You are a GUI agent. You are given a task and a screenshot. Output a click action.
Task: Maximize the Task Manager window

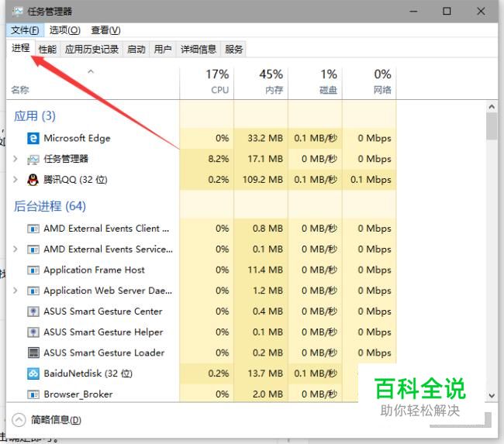447,12
